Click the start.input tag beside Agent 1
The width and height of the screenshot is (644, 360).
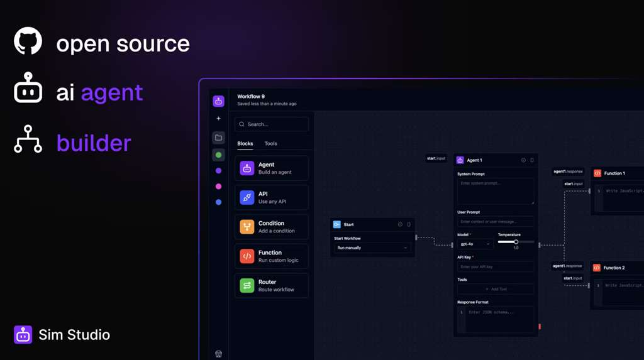point(436,158)
